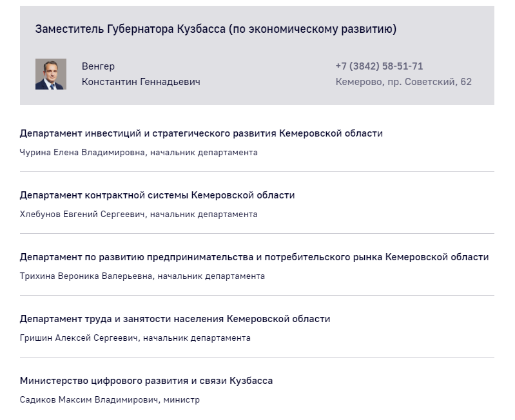Click the 'министр' title beside Садиков
Screen dimensions: 515x420
[x=182, y=400]
